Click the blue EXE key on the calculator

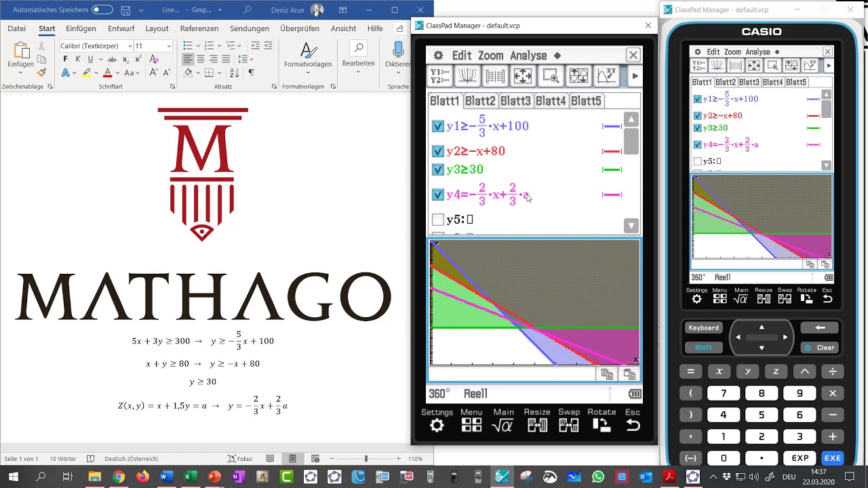click(832, 458)
